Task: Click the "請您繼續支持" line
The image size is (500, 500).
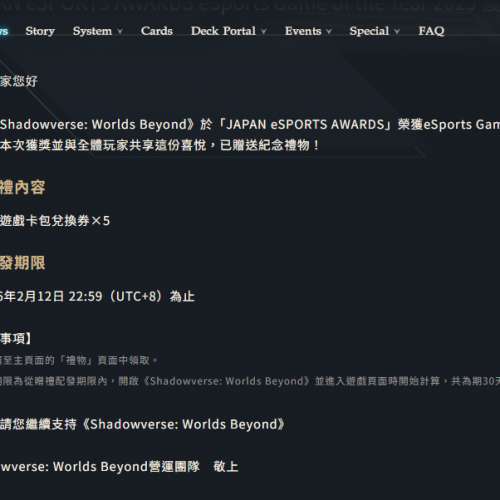Action: click(142, 424)
